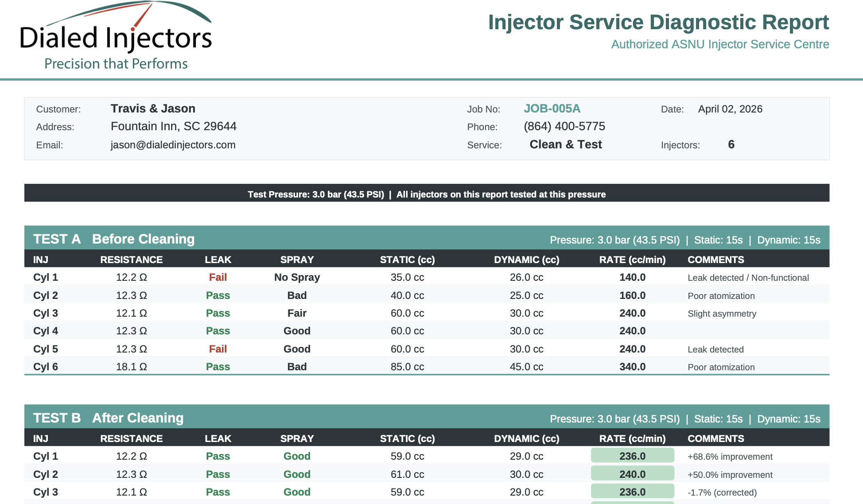Click 'Slight asymmetry' comment
Viewport: 863px width, 504px height.
coord(722,314)
